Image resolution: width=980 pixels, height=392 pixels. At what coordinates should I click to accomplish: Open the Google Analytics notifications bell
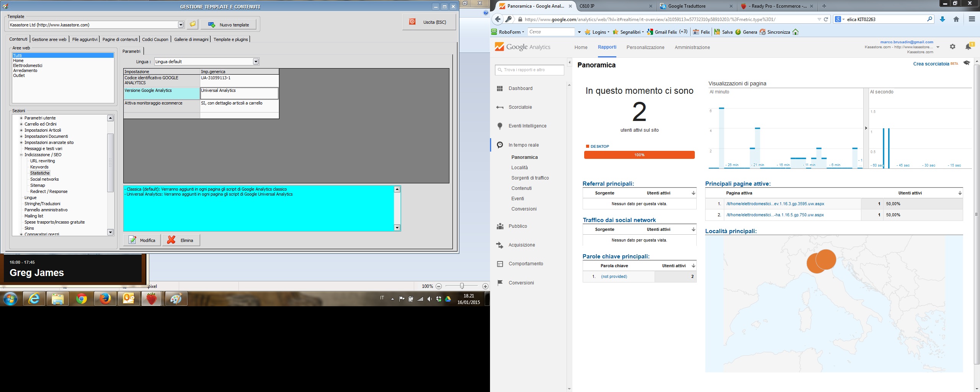(x=968, y=47)
